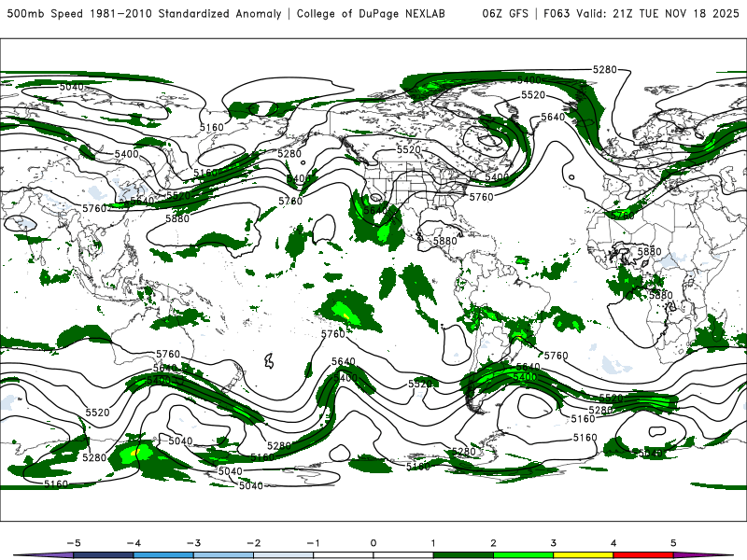Click the '1' colorbar tick label
Screen dimensions: 747x560
[433, 543]
